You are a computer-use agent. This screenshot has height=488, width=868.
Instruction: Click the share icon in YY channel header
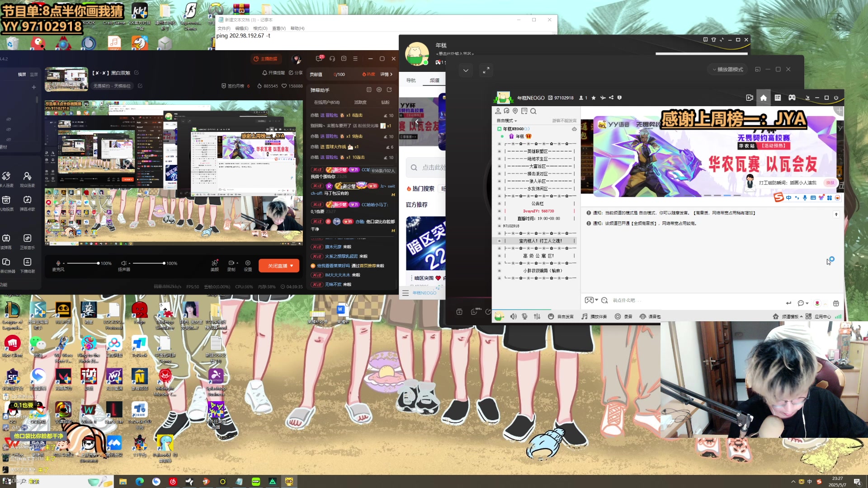(611, 98)
